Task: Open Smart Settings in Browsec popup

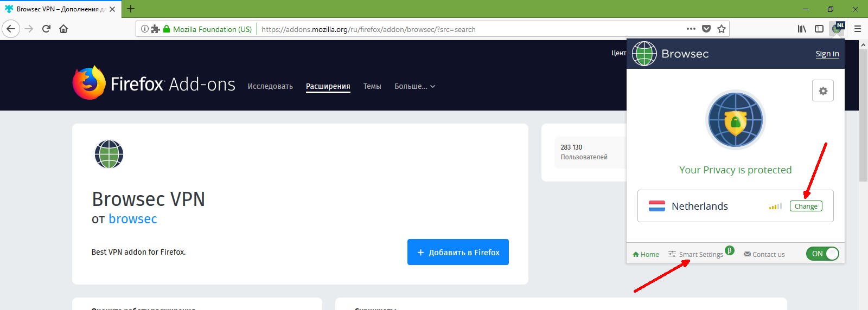Action: coord(696,254)
